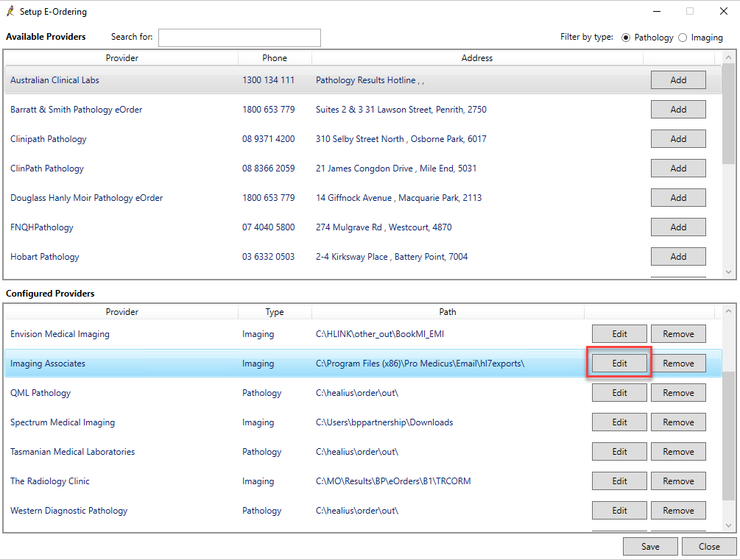The height and width of the screenshot is (560, 740).
Task: Edit Western Diagnostic Pathology configuration
Action: point(619,511)
